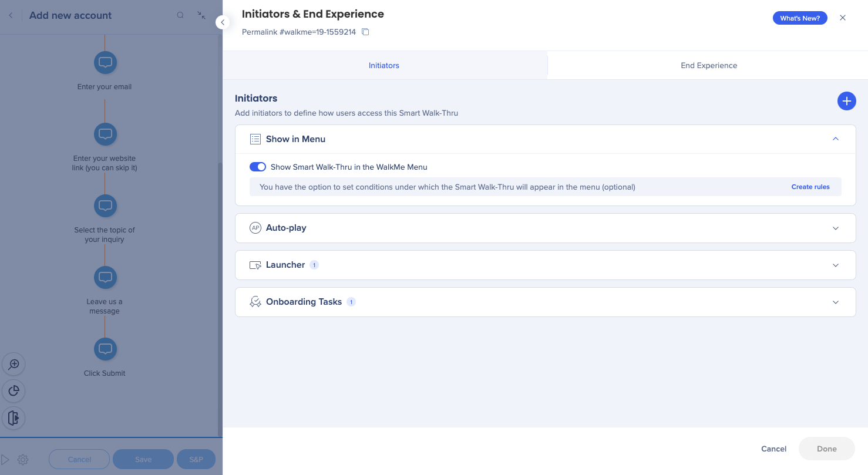Click the collapse arrows icon in the flow header
868x475 pixels.
(x=201, y=15)
